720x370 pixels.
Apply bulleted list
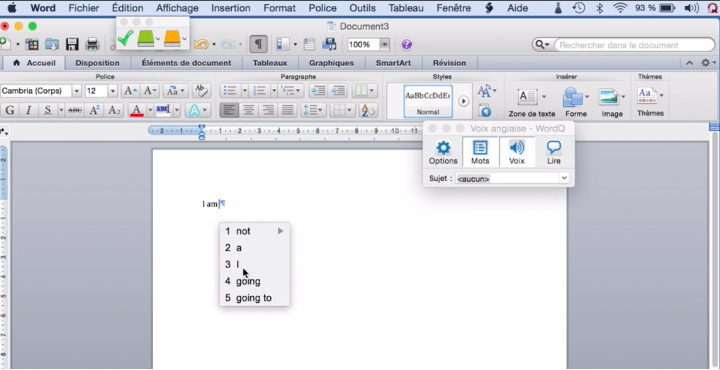[x=230, y=91]
